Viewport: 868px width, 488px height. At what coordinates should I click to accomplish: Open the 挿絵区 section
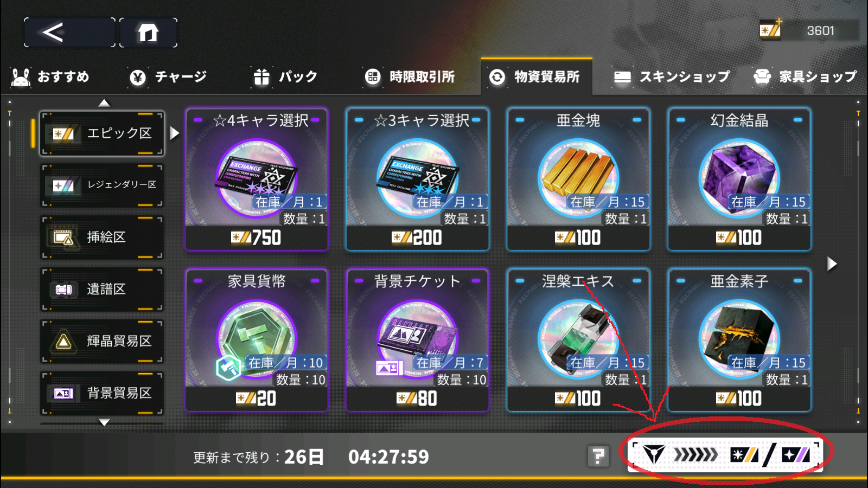click(x=103, y=237)
